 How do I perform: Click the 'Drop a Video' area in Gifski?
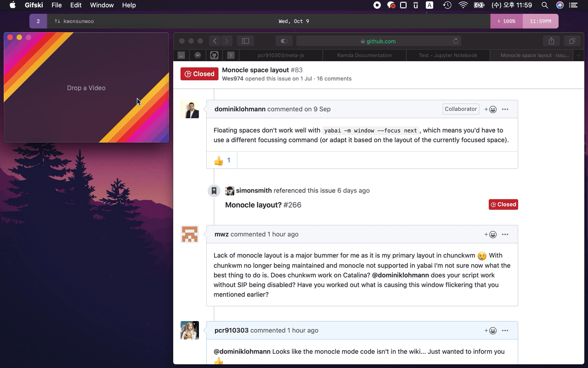(x=86, y=88)
